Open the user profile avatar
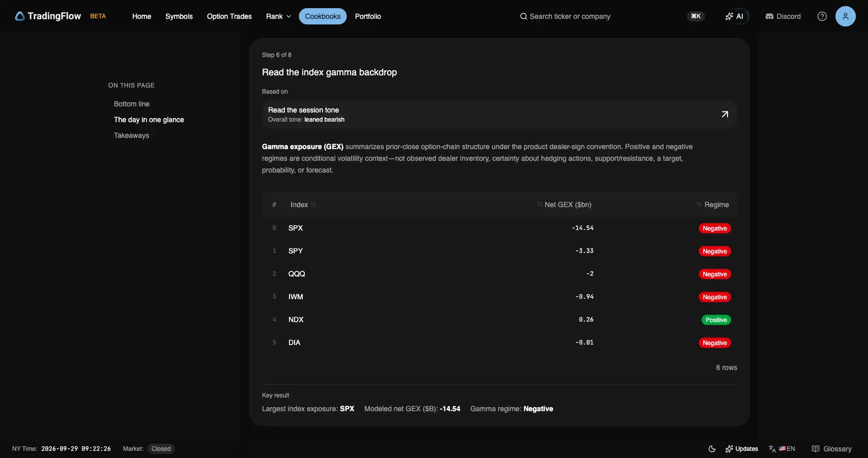This screenshot has width=868, height=458. [x=845, y=16]
